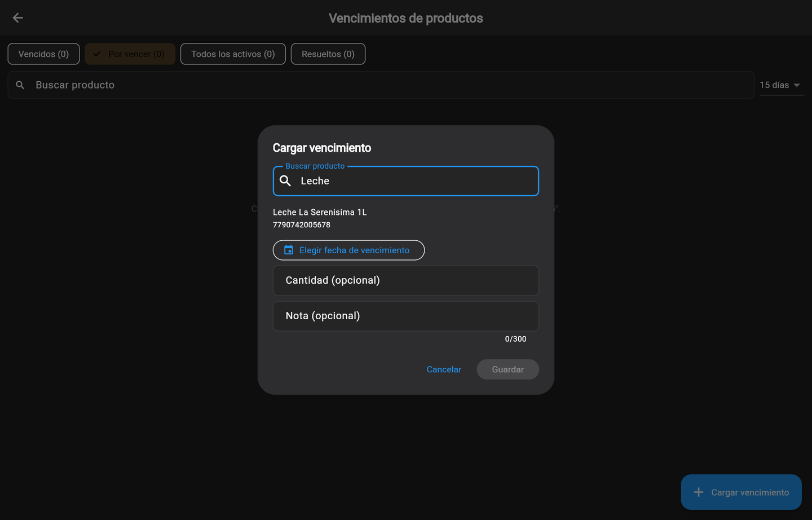812x520 pixels.
Task: Cancel the Cargar vencimiento dialog
Action: [444, 369]
